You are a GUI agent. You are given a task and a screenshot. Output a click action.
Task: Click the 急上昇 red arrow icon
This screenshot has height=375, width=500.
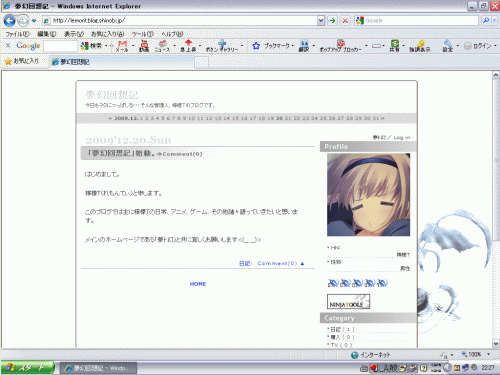click(188, 46)
